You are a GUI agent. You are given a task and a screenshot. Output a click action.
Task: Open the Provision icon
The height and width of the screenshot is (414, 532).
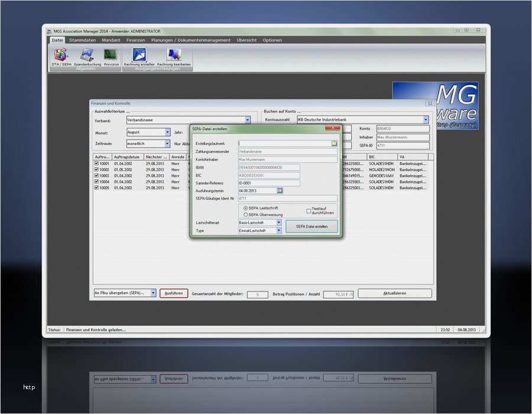[x=111, y=56]
